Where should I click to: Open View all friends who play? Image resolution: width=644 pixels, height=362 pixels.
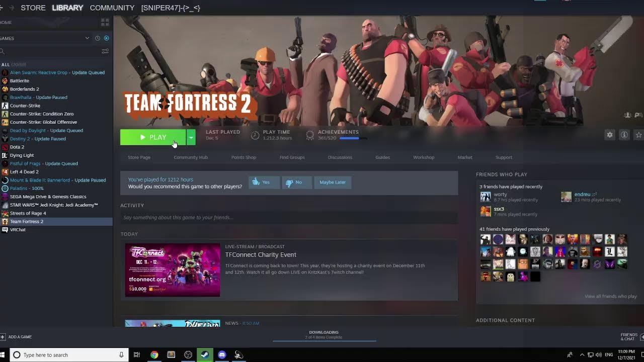click(x=610, y=296)
